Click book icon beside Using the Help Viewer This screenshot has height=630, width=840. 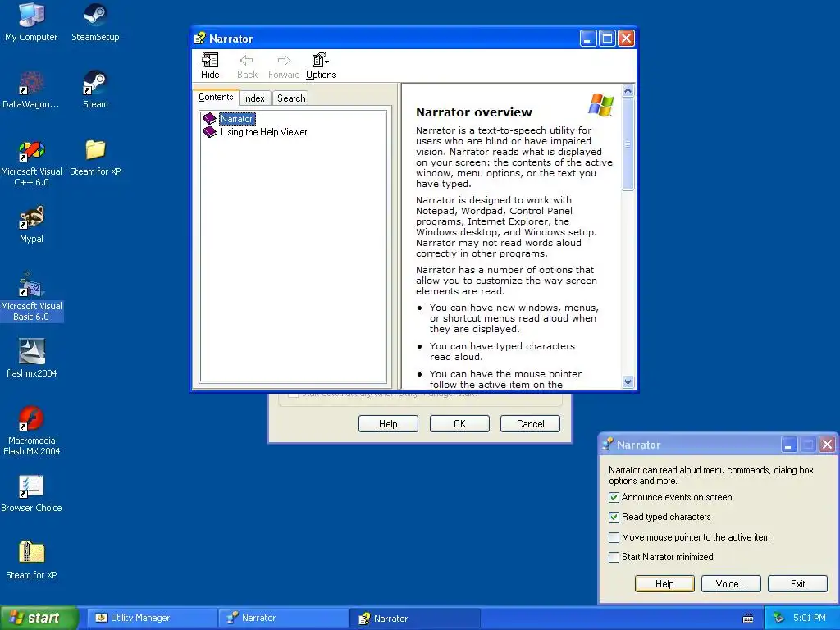(x=210, y=132)
